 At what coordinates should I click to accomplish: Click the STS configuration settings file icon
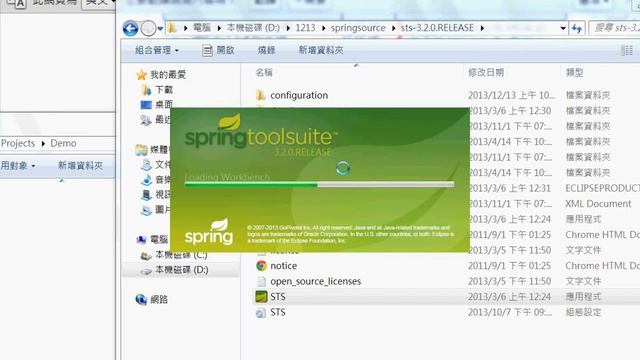click(x=261, y=313)
